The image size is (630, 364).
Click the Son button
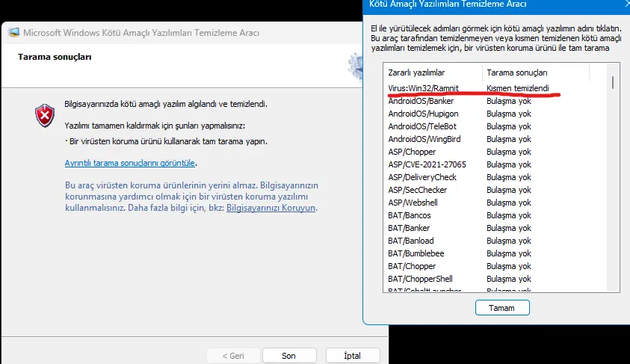coord(289,356)
